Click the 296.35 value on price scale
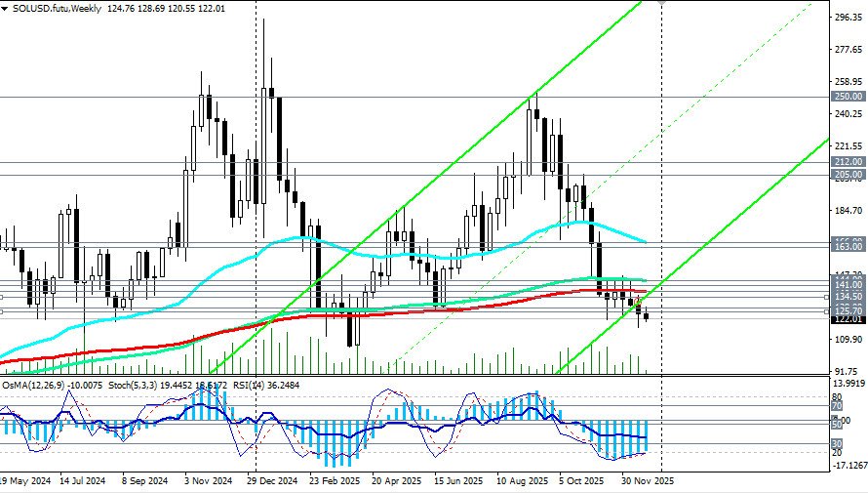 [x=847, y=17]
